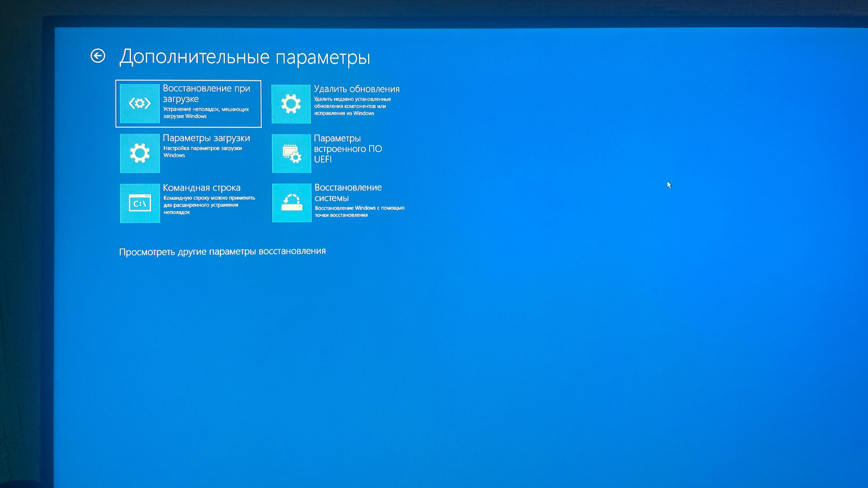Open Параметры встроенного ПО UEFI label
This screenshot has height=488, width=868.
pyautogui.click(x=348, y=148)
